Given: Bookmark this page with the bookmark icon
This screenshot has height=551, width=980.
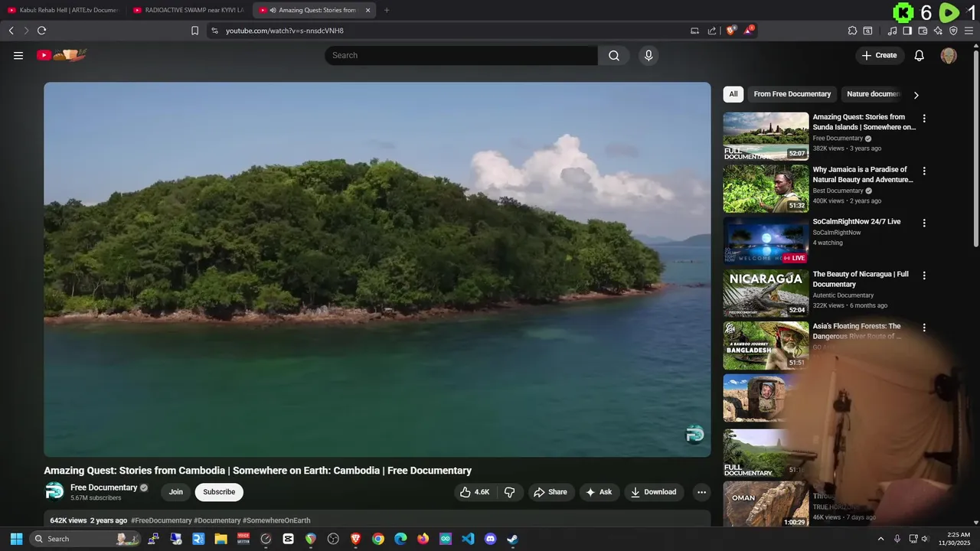Looking at the screenshot, I should point(194,31).
